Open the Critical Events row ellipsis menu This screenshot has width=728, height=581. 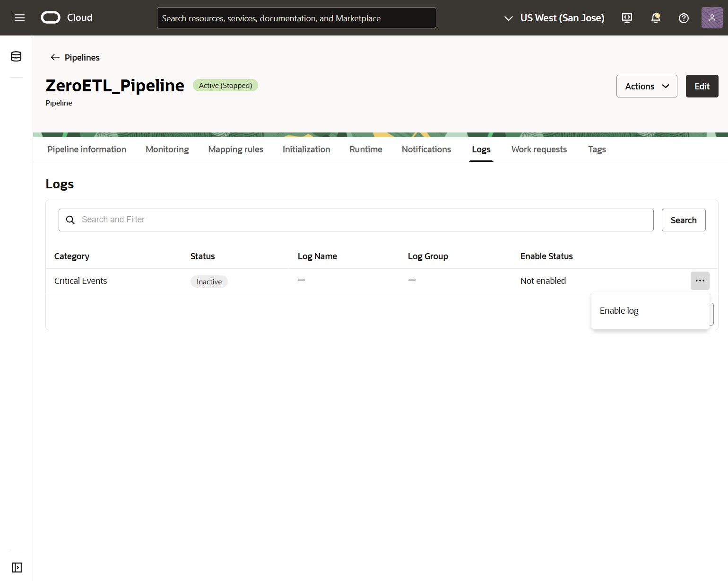pyautogui.click(x=700, y=281)
